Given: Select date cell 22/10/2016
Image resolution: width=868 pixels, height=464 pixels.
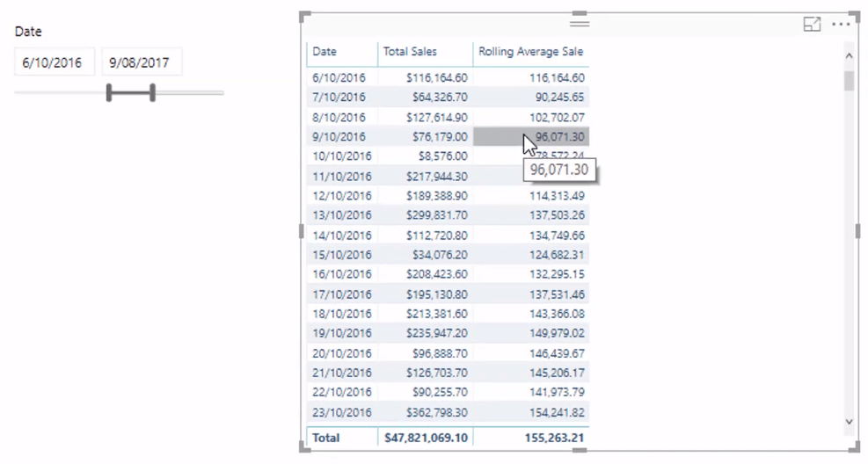Looking at the screenshot, I should pos(342,392).
